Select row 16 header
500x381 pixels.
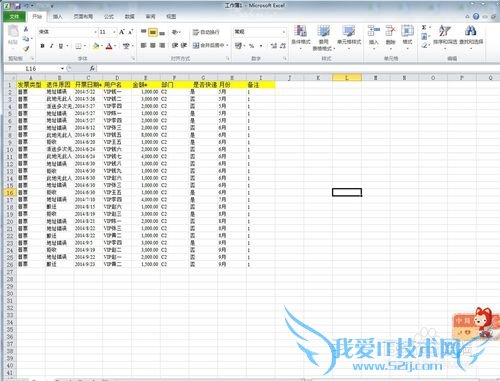(10, 193)
